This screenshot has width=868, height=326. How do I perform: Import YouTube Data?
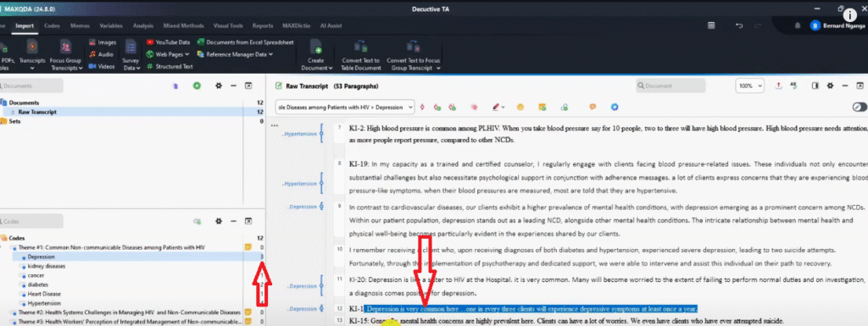click(169, 42)
